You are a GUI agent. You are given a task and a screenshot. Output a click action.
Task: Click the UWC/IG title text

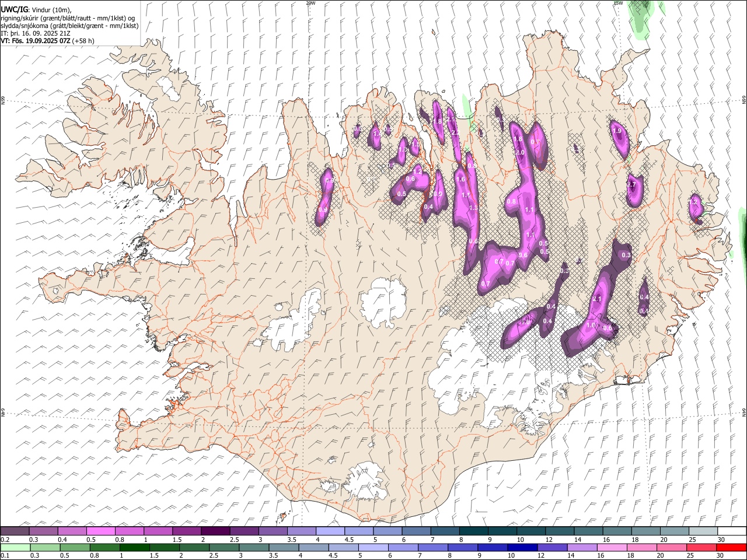click(x=14, y=10)
